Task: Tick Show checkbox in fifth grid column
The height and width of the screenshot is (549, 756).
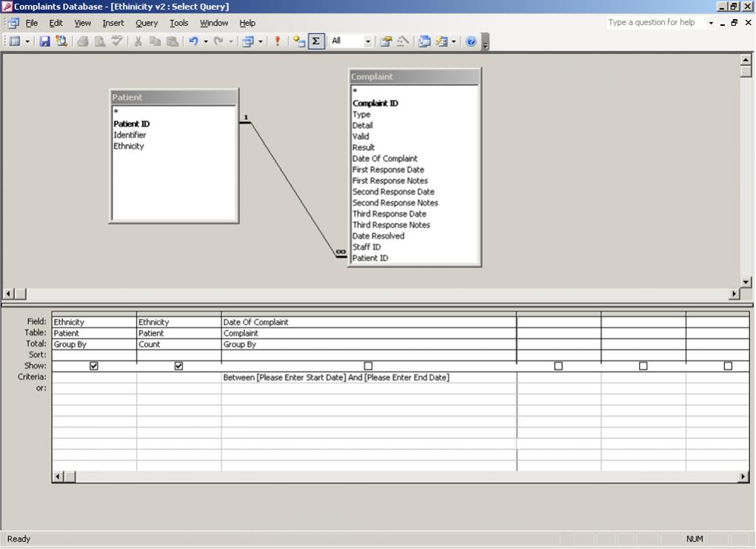Action: 643,366
